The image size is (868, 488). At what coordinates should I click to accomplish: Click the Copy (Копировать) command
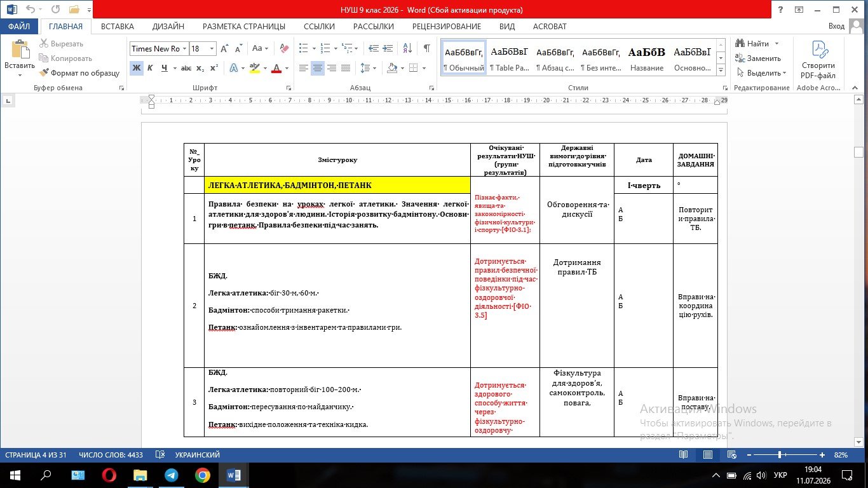65,58
